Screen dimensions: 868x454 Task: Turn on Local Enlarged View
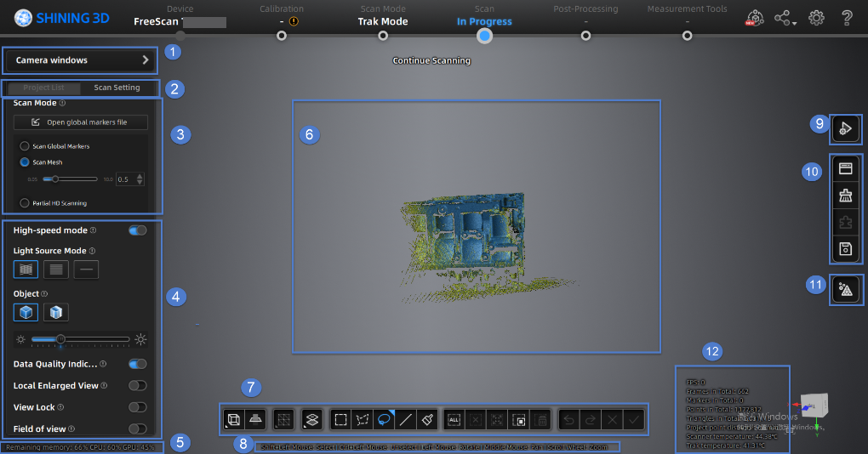click(x=137, y=386)
